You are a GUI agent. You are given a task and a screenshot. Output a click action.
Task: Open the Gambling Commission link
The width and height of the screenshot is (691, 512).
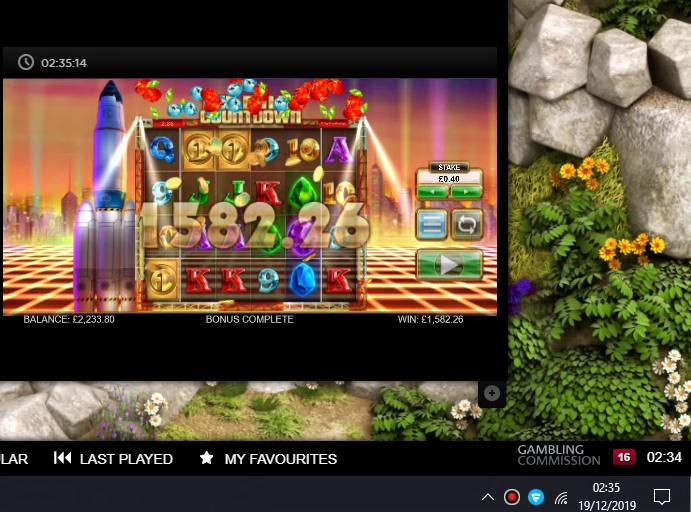(559, 455)
